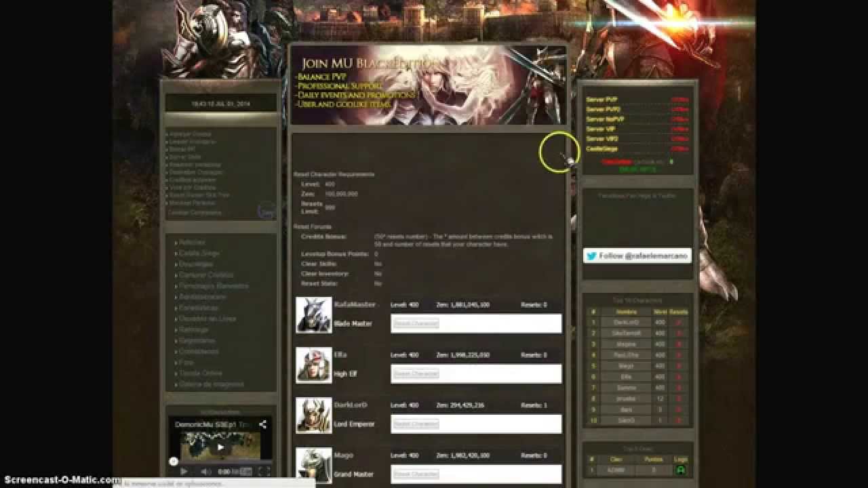Image resolution: width=868 pixels, height=488 pixels.
Task: Click Reset Character button for Mago
Action: pos(416,474)
